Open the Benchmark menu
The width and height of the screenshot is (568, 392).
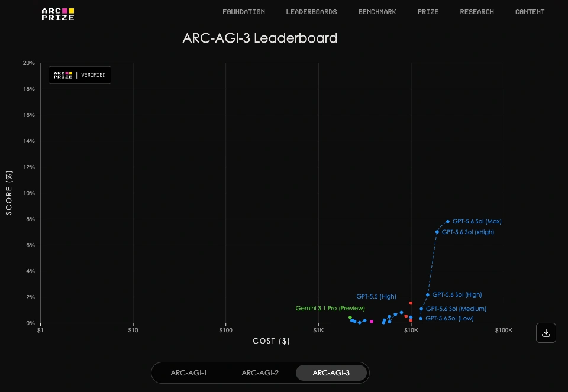[377, 12]
